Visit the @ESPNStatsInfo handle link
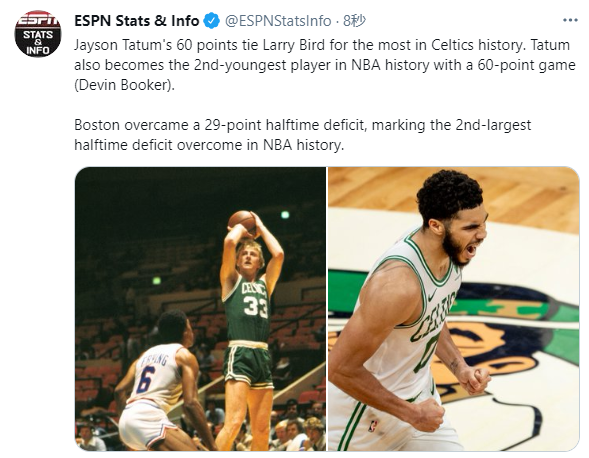589x458 pixels. point(278,21)
